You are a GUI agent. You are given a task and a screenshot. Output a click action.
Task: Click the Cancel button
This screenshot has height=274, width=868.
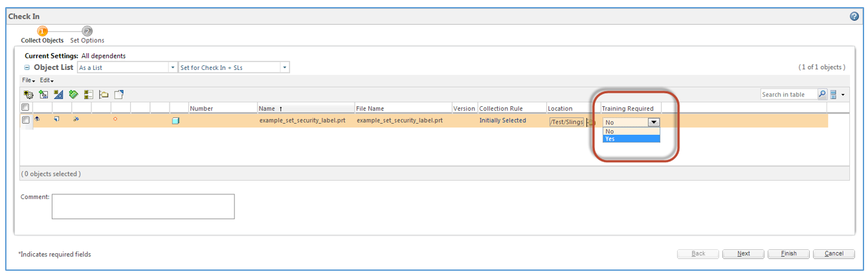tap(834, 254)
